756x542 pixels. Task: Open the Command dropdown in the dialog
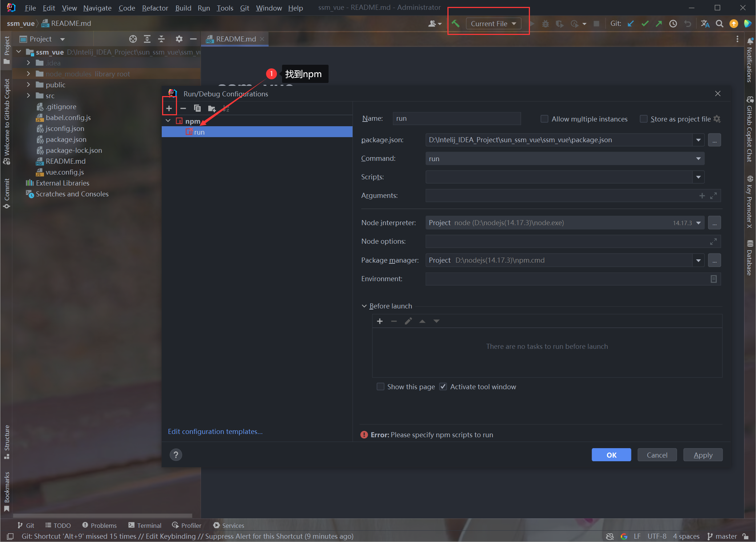(698, 158)
